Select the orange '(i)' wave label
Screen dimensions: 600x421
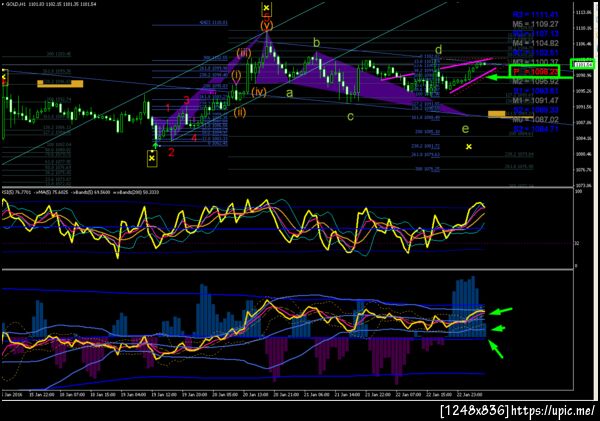(236, 75)
